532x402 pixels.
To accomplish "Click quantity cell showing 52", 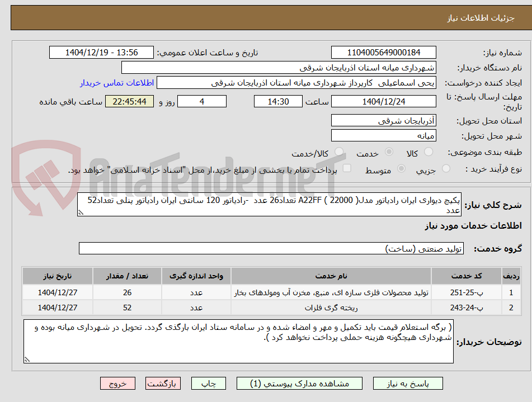I will coord(127,308).
